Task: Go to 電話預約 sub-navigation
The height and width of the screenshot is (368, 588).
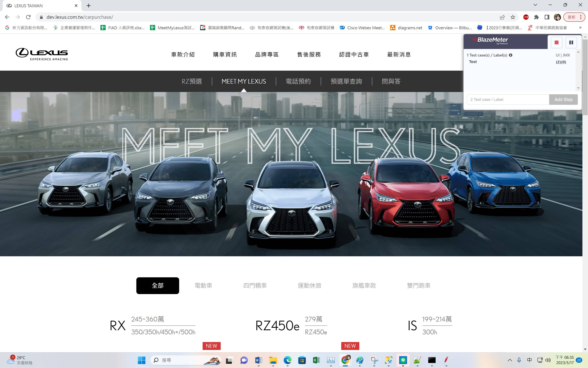Action: pos(298,81)
